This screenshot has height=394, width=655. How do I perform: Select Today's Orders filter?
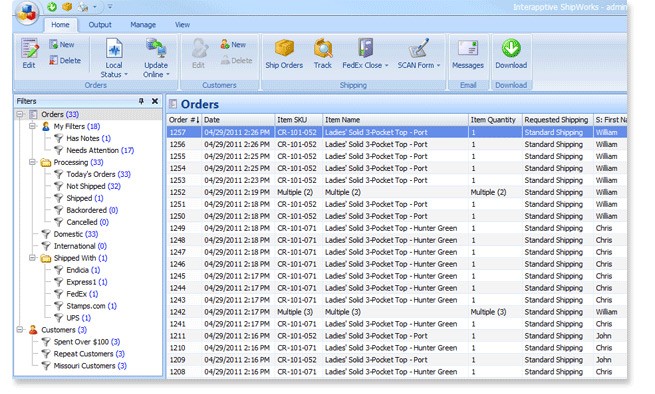coord(93,174)
